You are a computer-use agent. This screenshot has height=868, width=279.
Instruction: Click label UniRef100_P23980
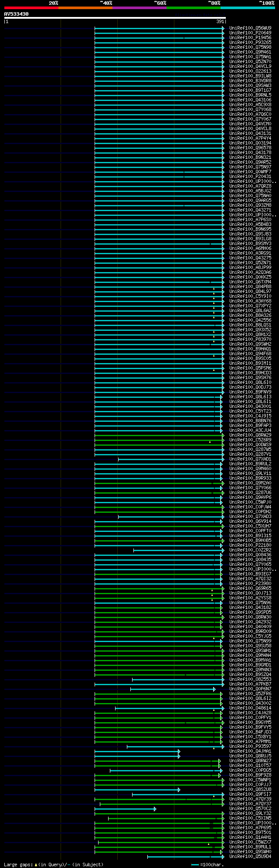tap(250, 583)
